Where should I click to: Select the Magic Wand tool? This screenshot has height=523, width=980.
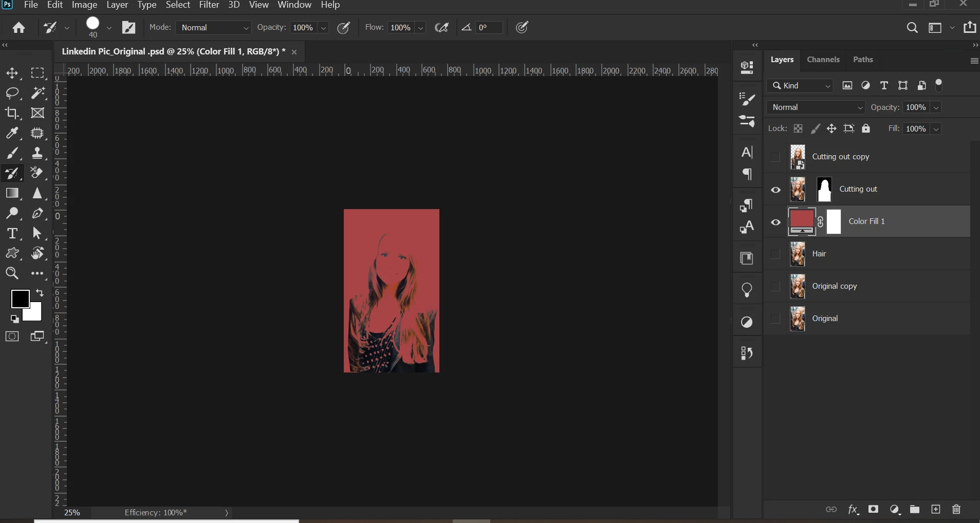38,93
